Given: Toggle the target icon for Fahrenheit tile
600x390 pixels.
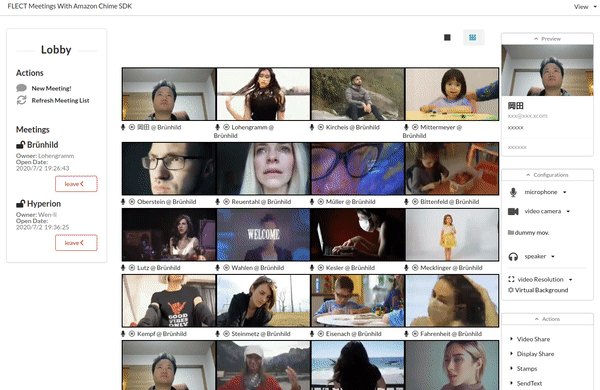Looking at the screenshot, I should [415, 334].
